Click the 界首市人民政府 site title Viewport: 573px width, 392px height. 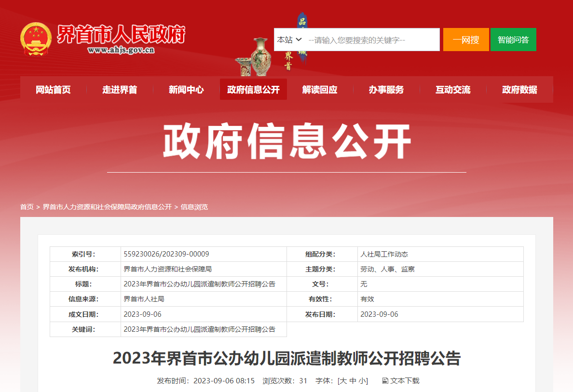(x=121, y=34)
